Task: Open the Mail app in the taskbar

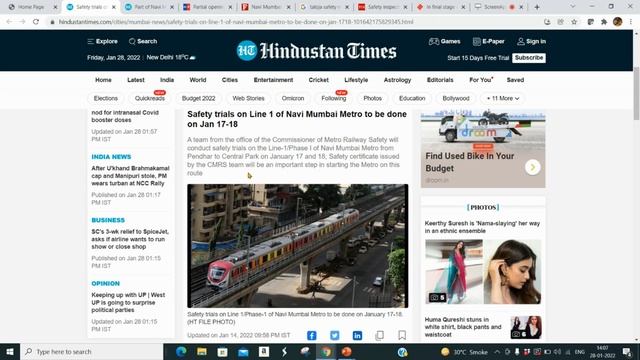Action: [x=243, y=351]
